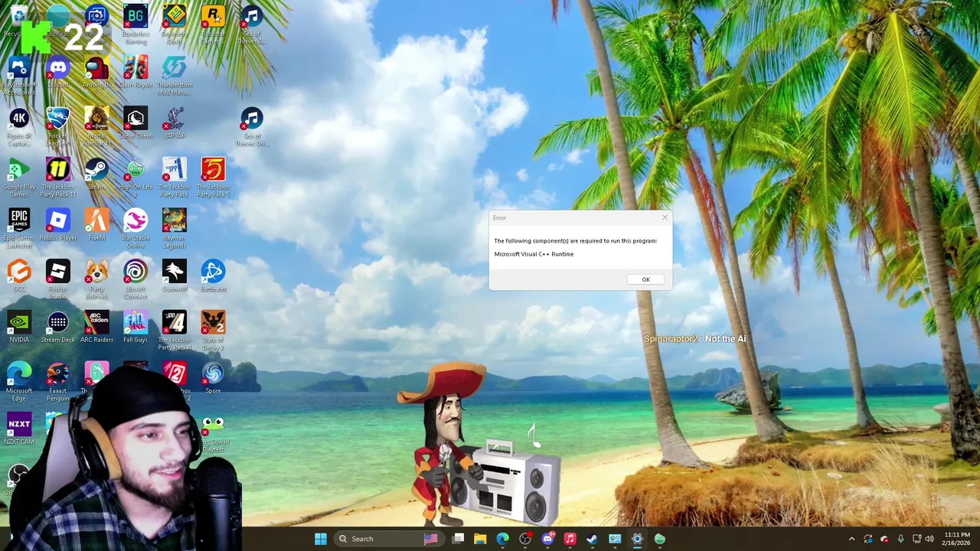Select the Stream Deck desktop icon
980x551 pixels.
click(x=58, y=327)
